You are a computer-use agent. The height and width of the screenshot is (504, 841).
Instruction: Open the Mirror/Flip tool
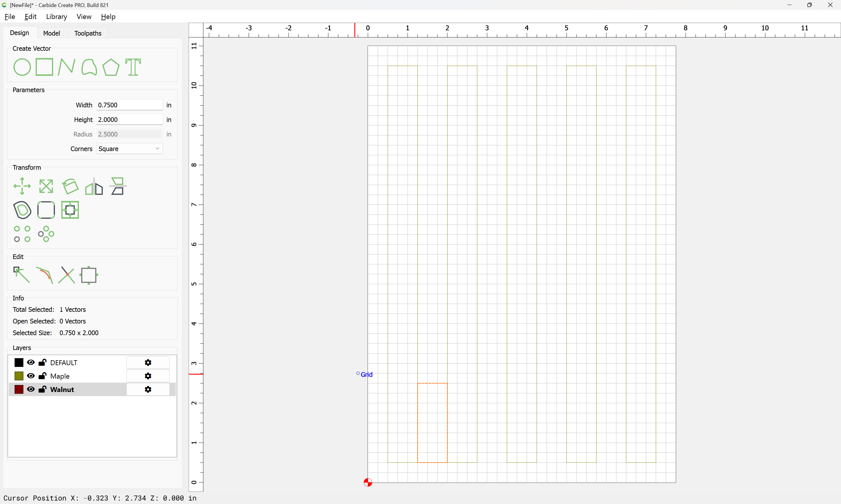coord(94,186)
